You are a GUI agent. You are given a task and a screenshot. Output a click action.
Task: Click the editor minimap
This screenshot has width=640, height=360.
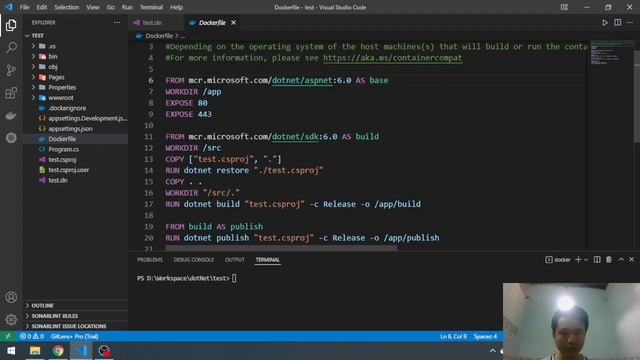611,53
